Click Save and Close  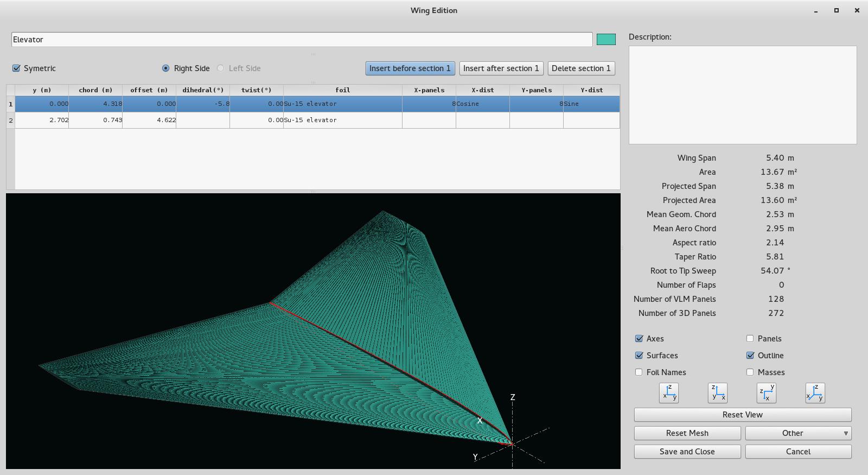click(x=687, y=452)
